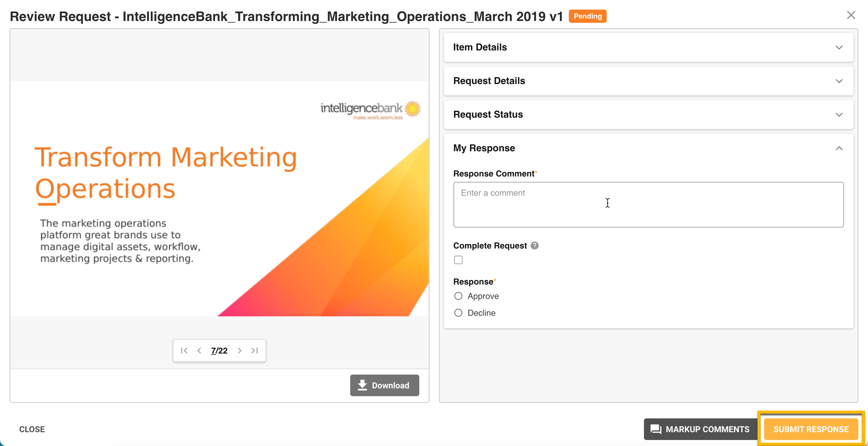868x446 pixels.
Task: Expand the Item Details section
Action: [x=839, y=47]
